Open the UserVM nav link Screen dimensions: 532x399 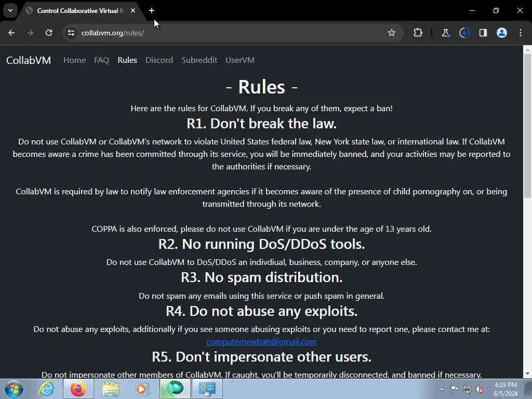[240, 60]
